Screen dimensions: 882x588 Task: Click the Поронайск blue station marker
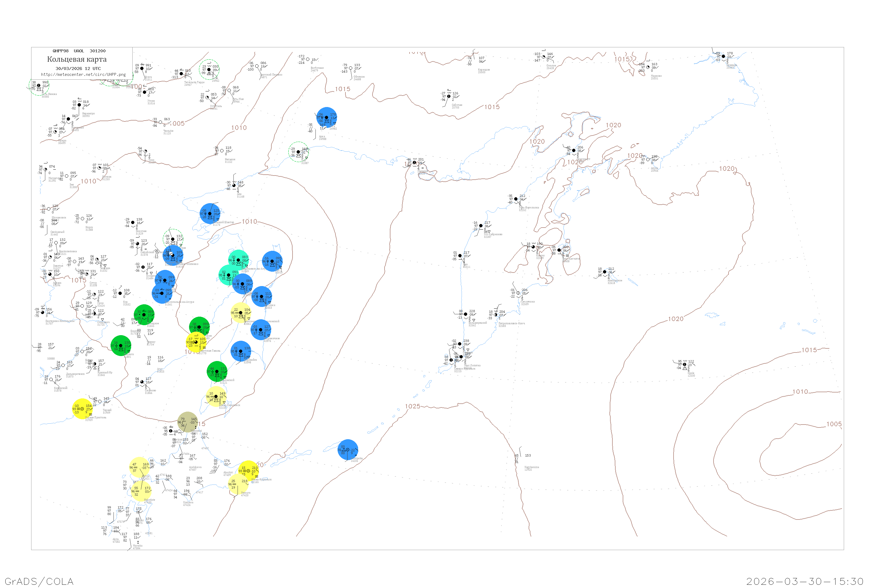(x=240, y=351)
